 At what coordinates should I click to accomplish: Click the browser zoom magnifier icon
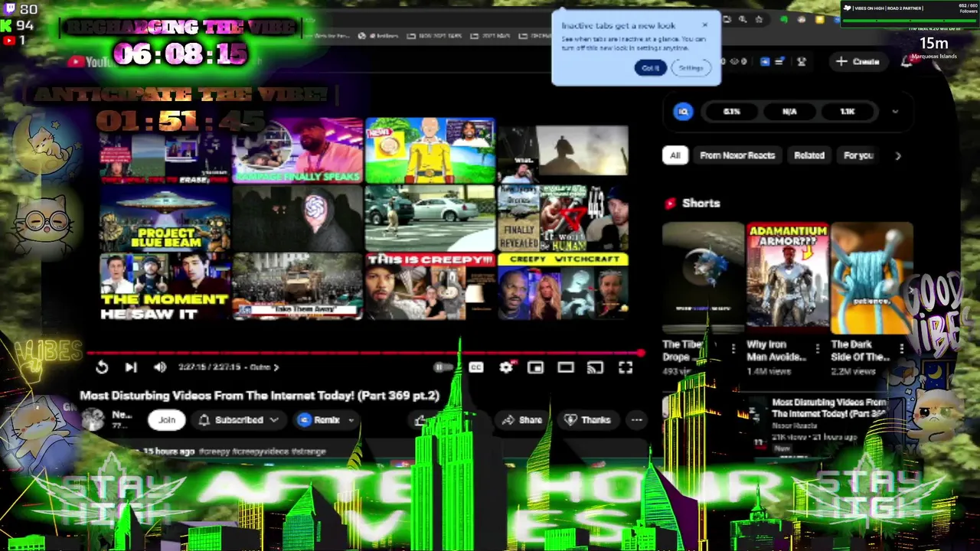pos(743,19)
